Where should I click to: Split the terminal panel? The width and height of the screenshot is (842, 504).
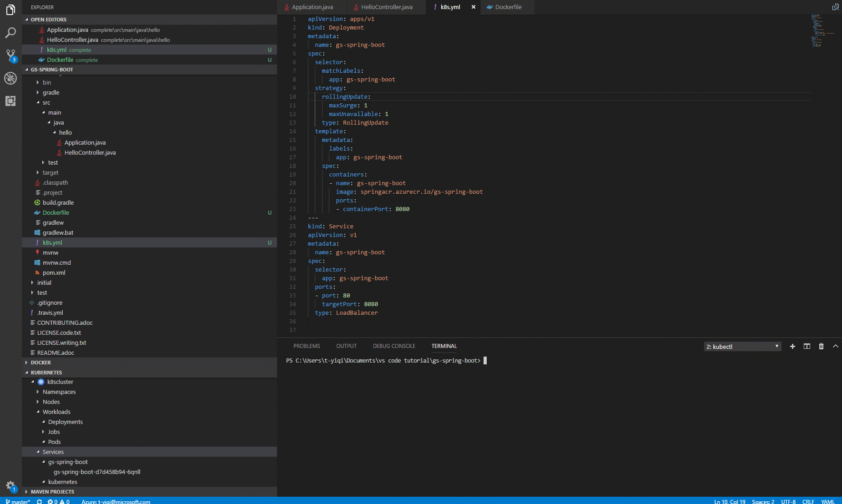[x=807, y=347]
